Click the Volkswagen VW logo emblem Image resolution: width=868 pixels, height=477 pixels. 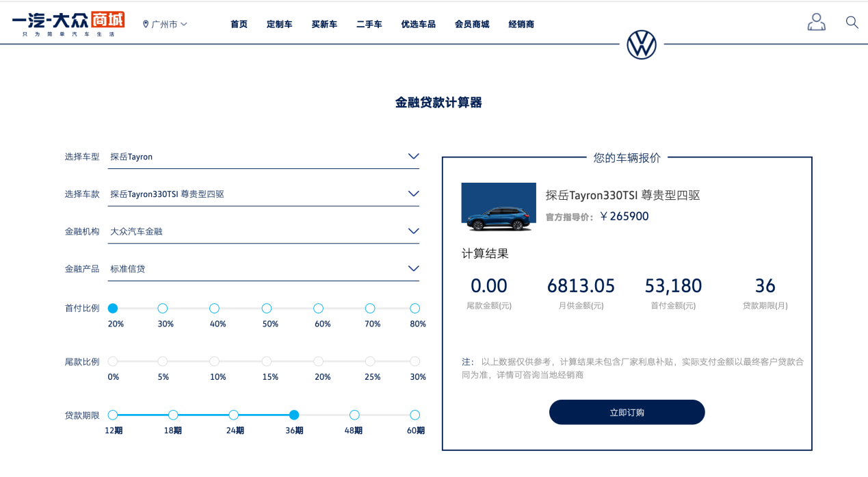(642, 45)
